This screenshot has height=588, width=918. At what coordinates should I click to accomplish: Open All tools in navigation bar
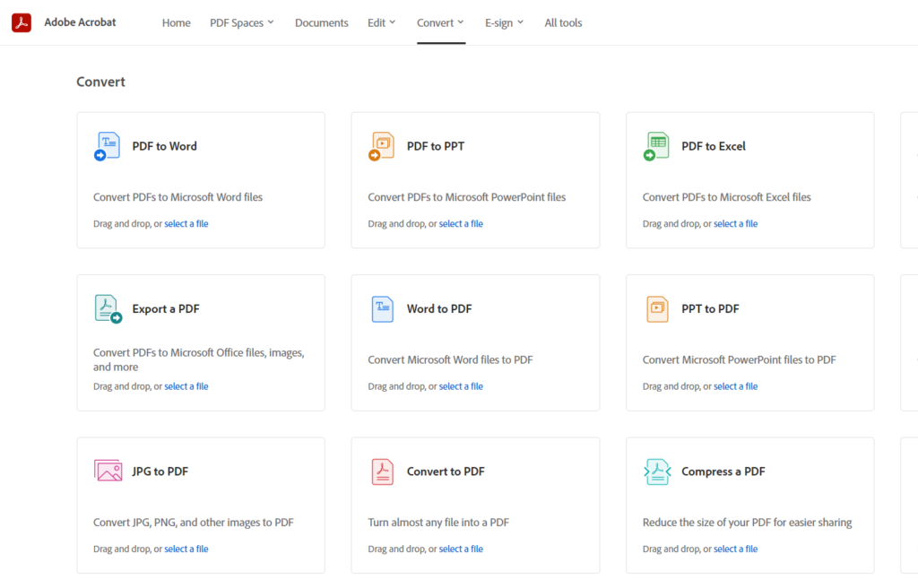(x=563, y=22)
